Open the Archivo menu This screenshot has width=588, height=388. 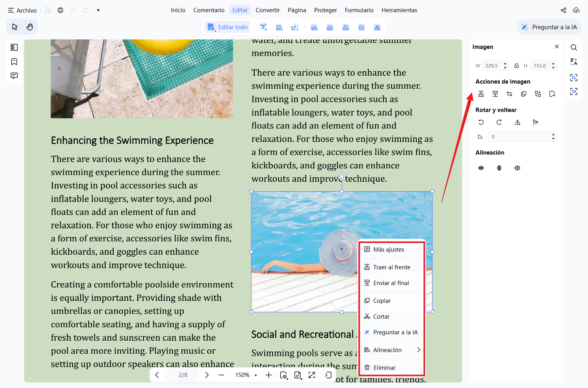(22, 10)
